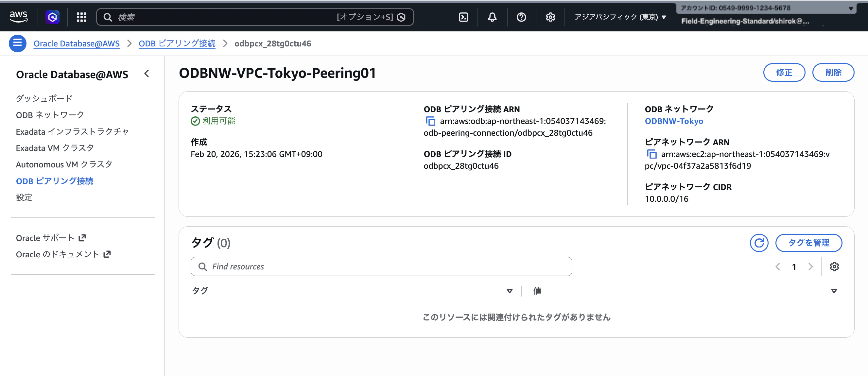868x376 pixels.
Task: Click the タグ (0) section heading
Action: pos(210,243)
